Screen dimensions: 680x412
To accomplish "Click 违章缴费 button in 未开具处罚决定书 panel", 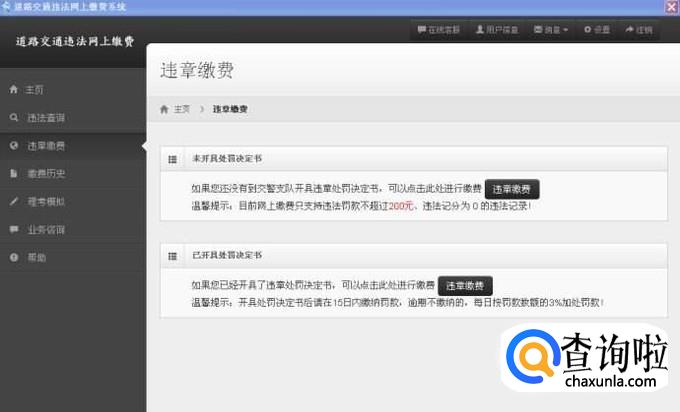I will 512,189.
